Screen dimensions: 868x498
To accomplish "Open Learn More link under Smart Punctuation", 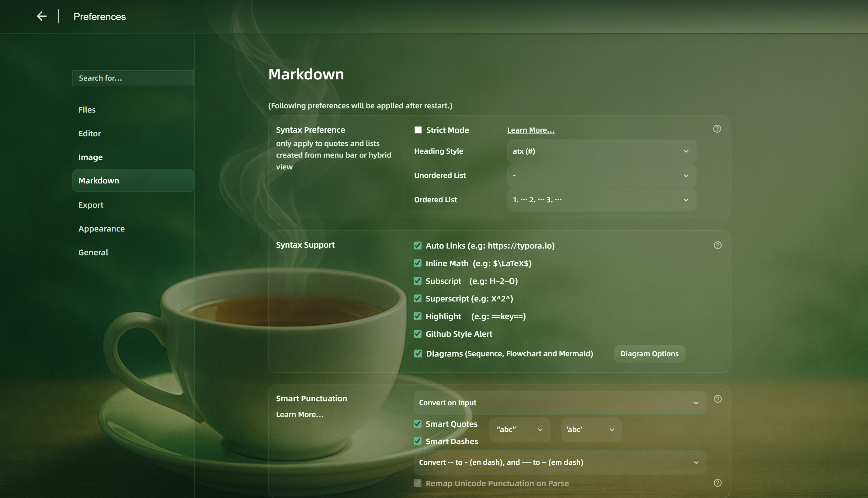I will (300, 415).
